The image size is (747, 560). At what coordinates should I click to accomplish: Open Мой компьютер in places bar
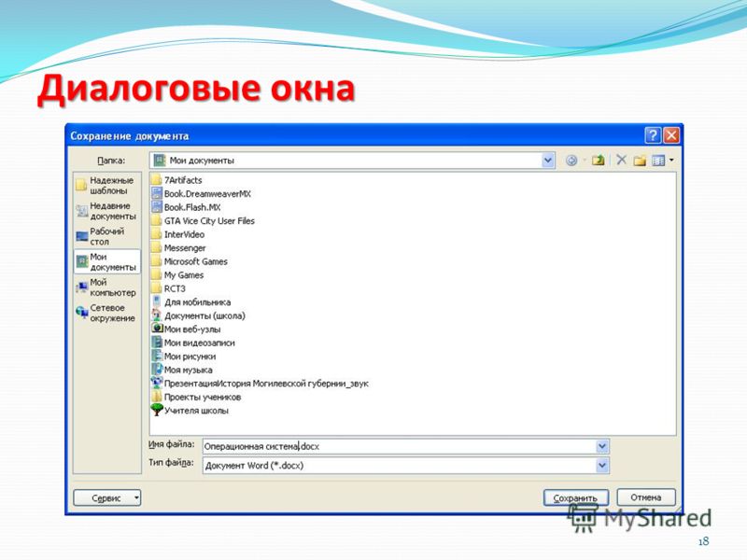click(107, 287)
